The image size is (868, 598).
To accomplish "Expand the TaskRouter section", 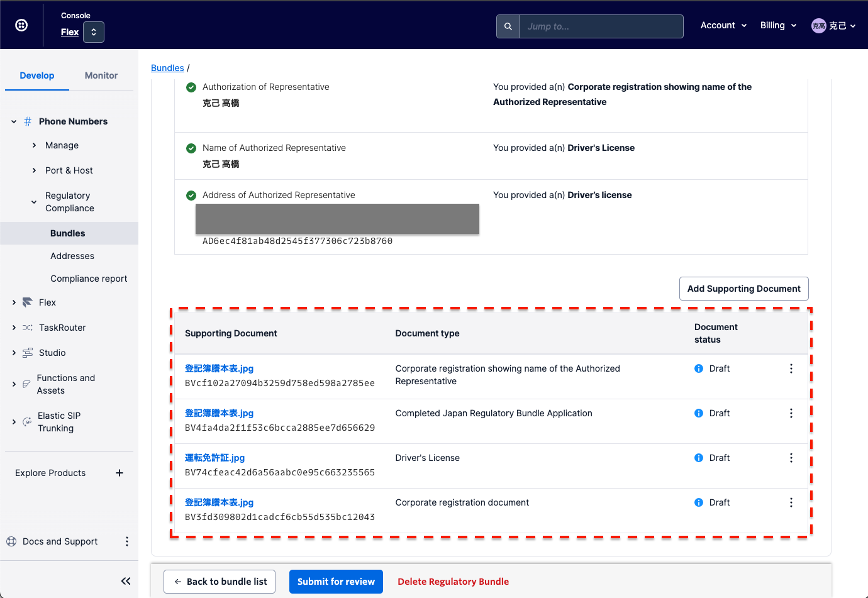I will pos(14,328).
